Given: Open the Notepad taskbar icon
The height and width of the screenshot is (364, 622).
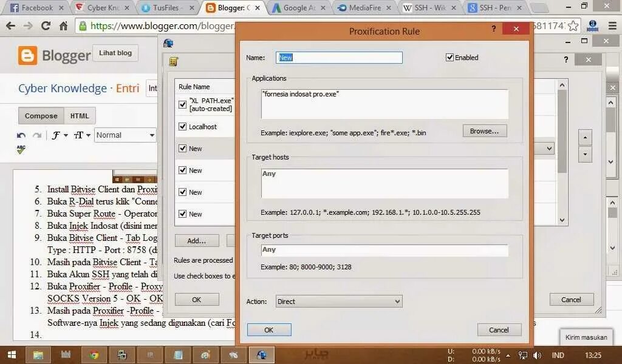Looking at the screenshot, I should coord(178,355).
